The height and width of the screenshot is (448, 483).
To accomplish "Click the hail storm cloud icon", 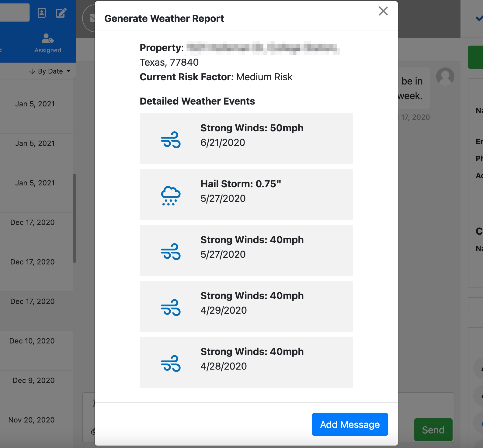I will point(171,195).
